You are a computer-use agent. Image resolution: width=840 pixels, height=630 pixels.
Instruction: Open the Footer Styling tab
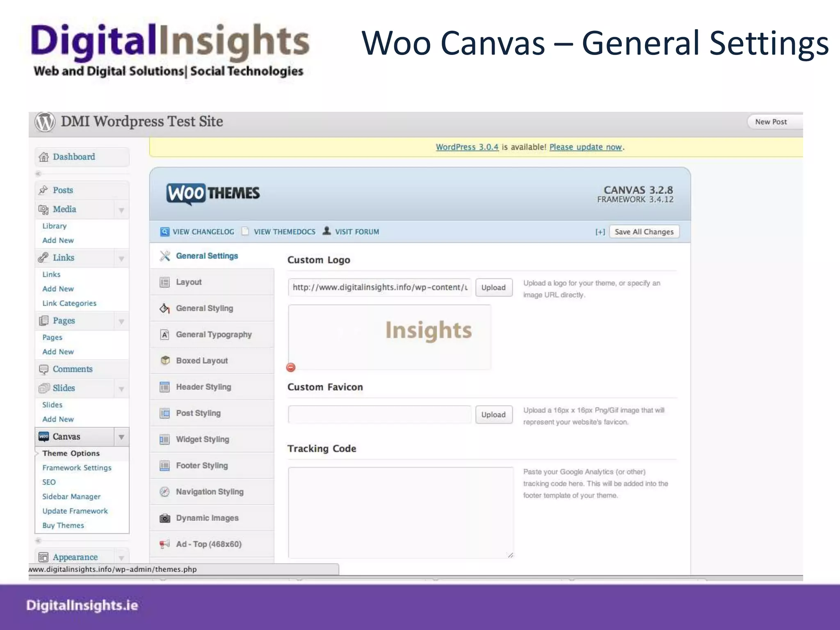tap(212, 466)
